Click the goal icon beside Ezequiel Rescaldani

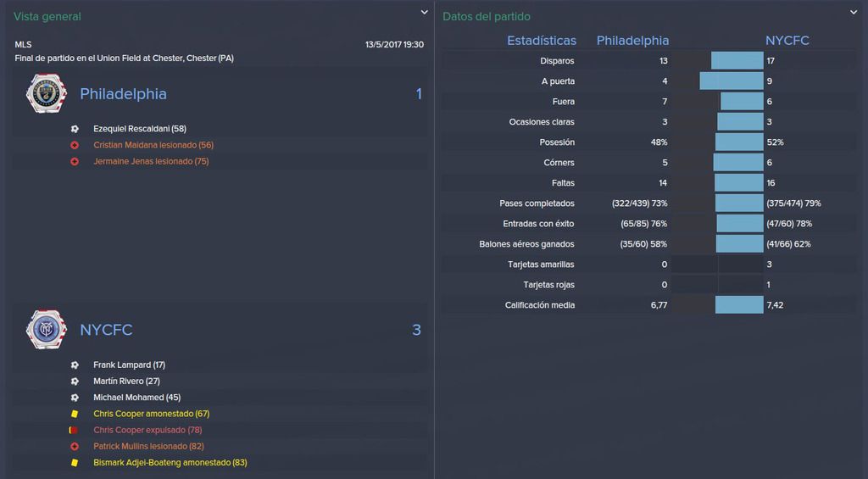coord(75,129)
